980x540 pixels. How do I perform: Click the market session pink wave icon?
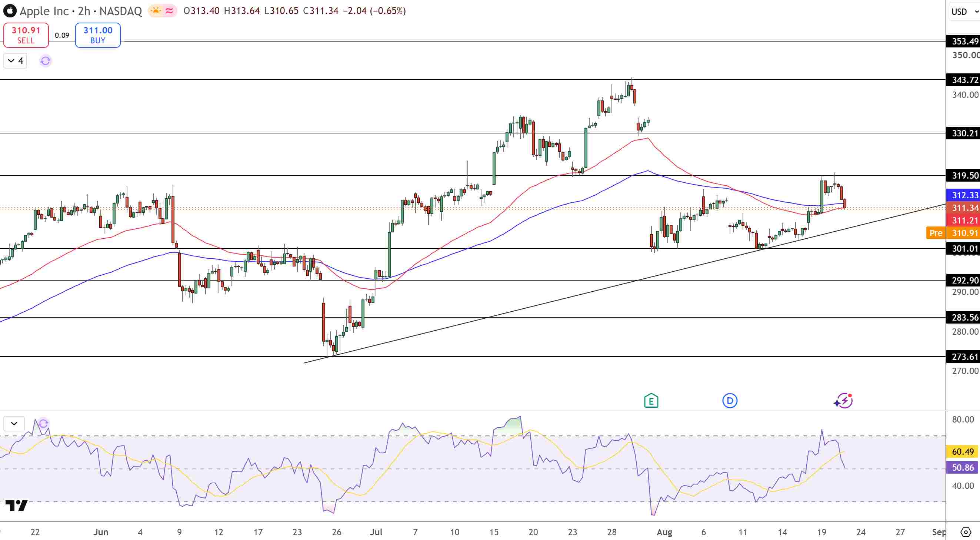click(x=170, y=11)
